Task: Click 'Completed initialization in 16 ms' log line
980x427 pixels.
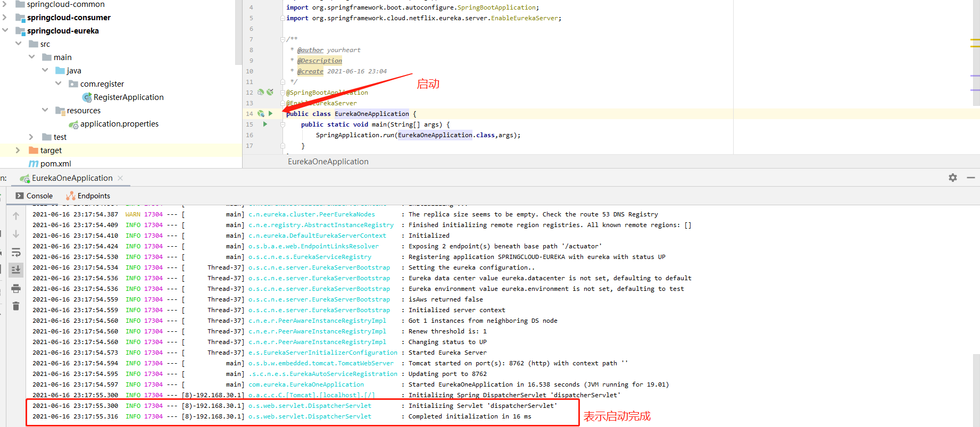Action: (x=470, y=416)
